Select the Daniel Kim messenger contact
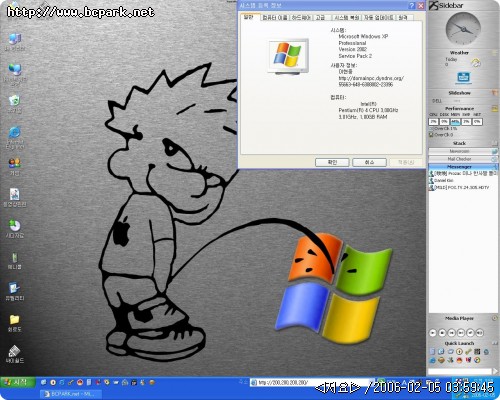The height and width of the screenshot is (400, 500). tap(441, 180)
